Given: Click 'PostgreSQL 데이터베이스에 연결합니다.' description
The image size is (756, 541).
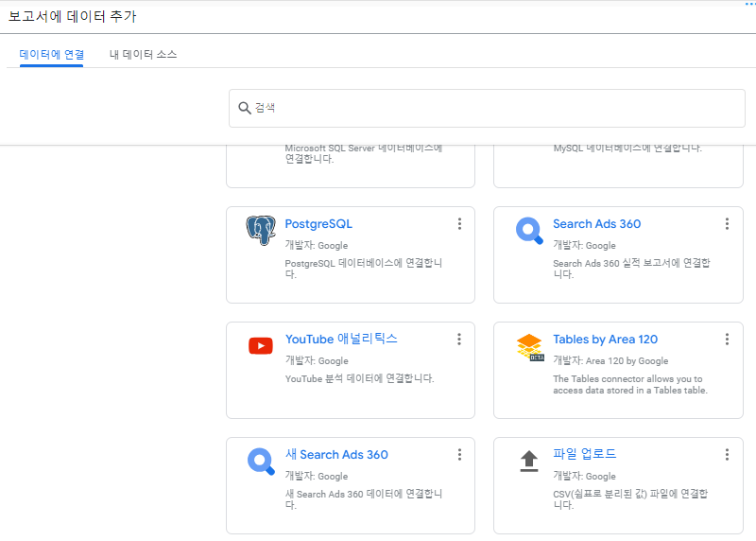Looking at the screenshot, I should point(364,269).
